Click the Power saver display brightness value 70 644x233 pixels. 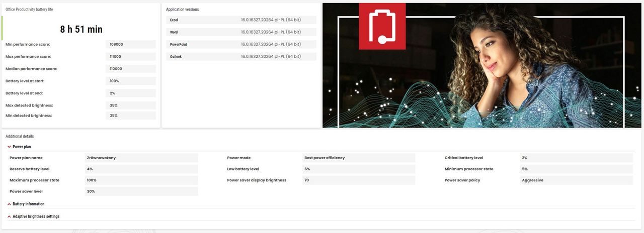pyautogui.click(x=359, y=180)
